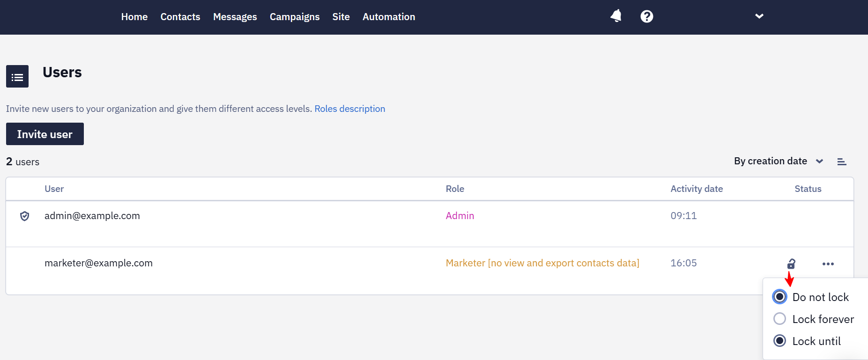Image resolution: width=868 pixels, height=360 pixels.
Task: Click the Role column header
Action: (x=455, y=189)
